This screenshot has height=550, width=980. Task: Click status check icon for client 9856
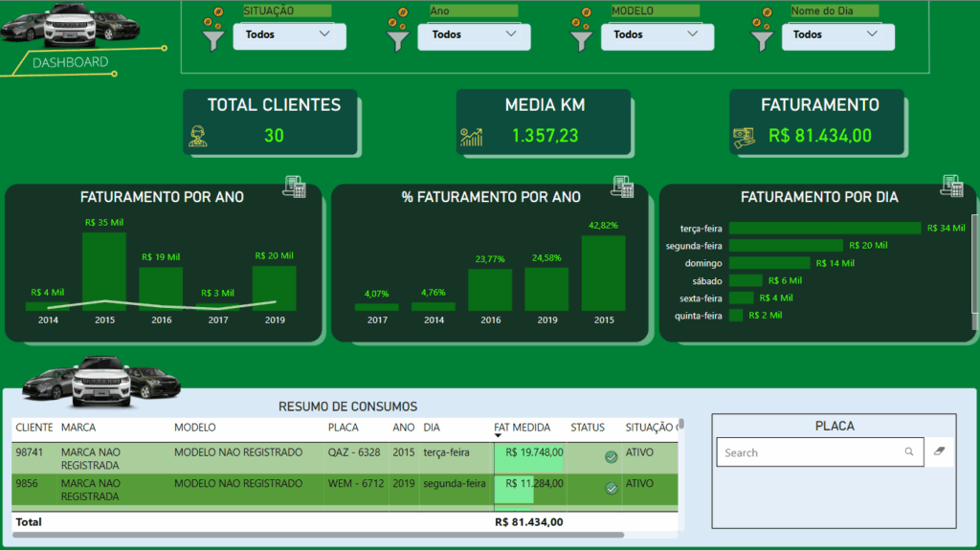point(612,488)
